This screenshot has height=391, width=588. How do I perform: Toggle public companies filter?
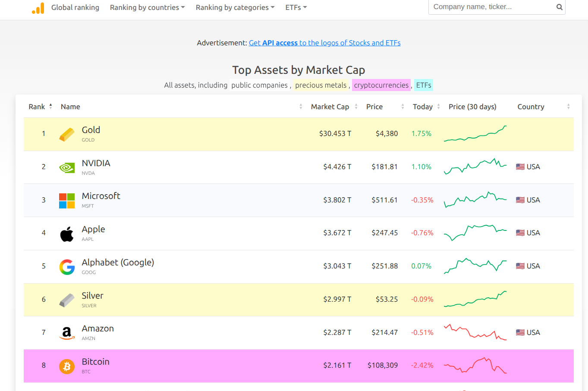click(259, 85)
